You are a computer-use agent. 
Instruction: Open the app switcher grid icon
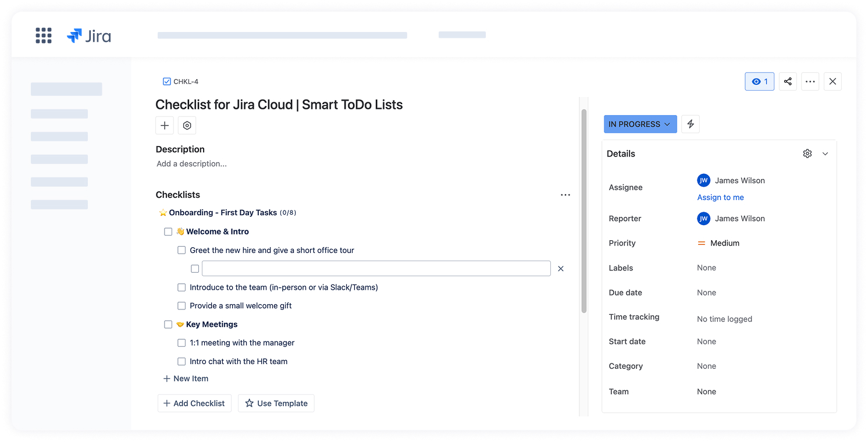[x=44, y=35]
